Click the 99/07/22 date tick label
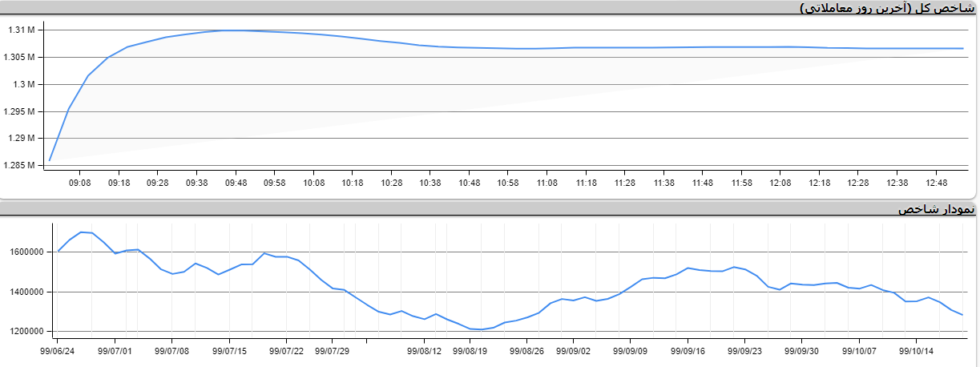 [x=286, y=350]
